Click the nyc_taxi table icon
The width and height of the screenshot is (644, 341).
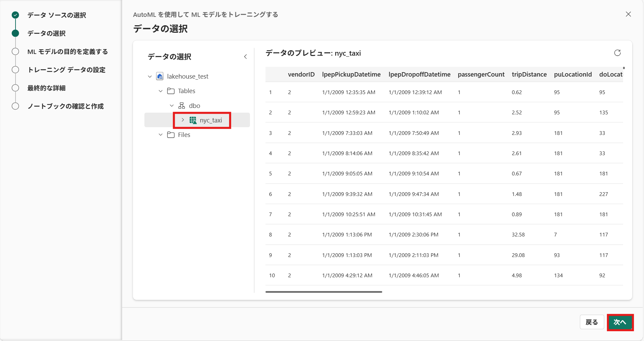tap(193, 120)
